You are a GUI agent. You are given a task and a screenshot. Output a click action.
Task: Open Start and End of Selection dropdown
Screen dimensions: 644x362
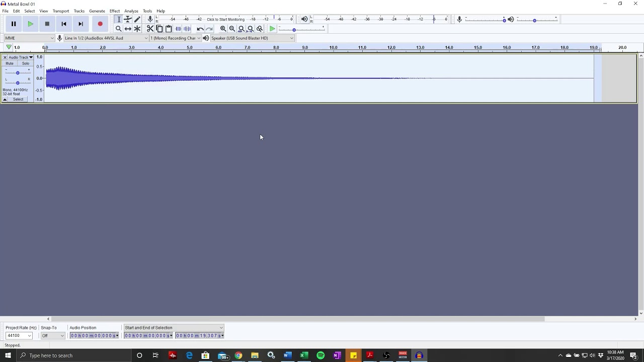(x=174, y=328)
